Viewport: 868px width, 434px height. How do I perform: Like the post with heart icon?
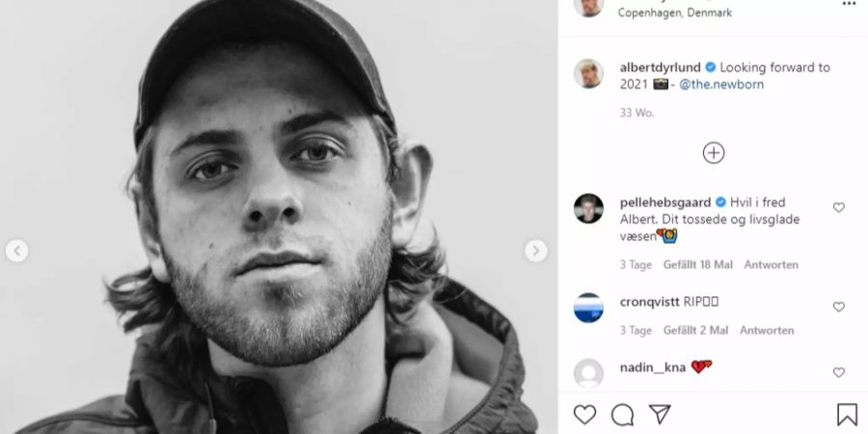coord(584,415)
